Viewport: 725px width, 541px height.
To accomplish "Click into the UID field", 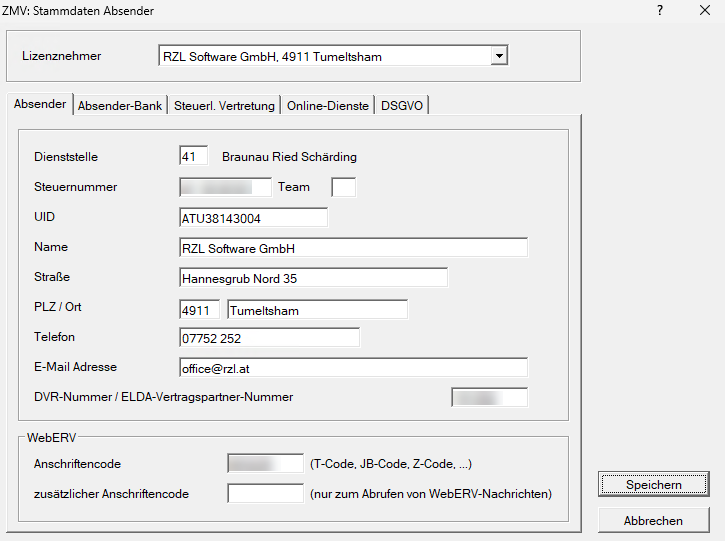I will (x=253, y=217).
